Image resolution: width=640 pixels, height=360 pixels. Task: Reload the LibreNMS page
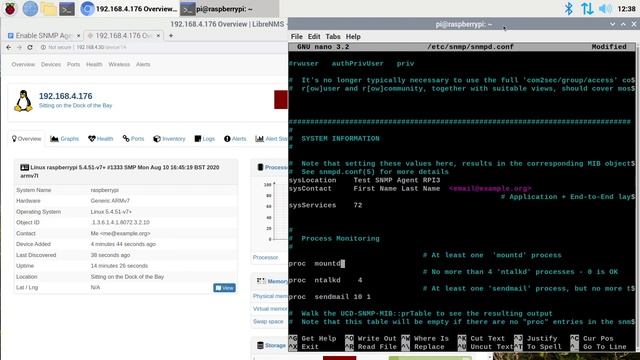click(30, 47)
